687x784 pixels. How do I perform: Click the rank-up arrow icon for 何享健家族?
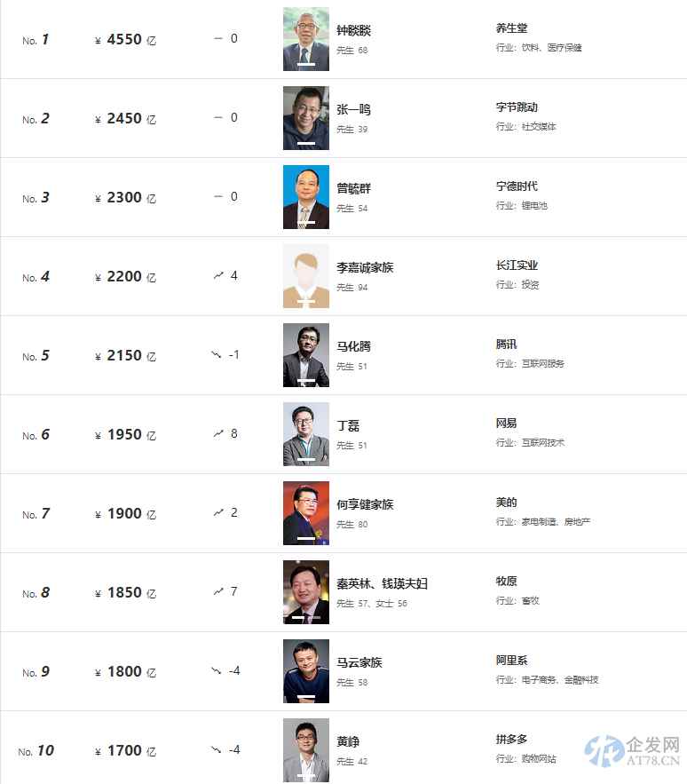[x=218, y=512]
